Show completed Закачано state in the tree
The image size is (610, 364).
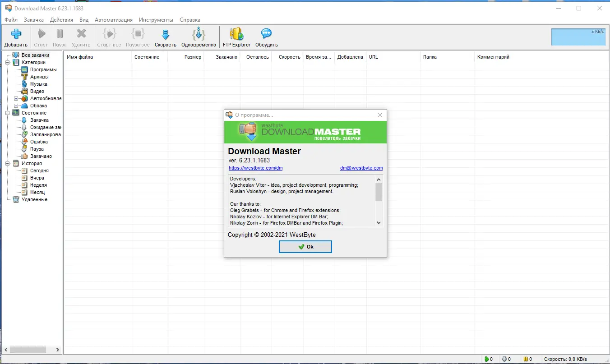[x=41, y=156]
